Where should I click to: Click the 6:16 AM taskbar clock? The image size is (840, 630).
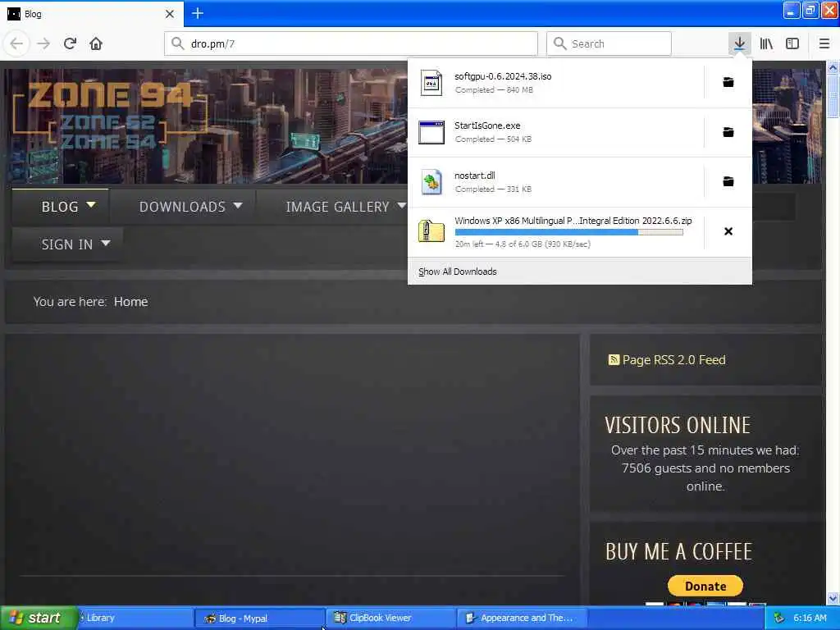point(810,618)
